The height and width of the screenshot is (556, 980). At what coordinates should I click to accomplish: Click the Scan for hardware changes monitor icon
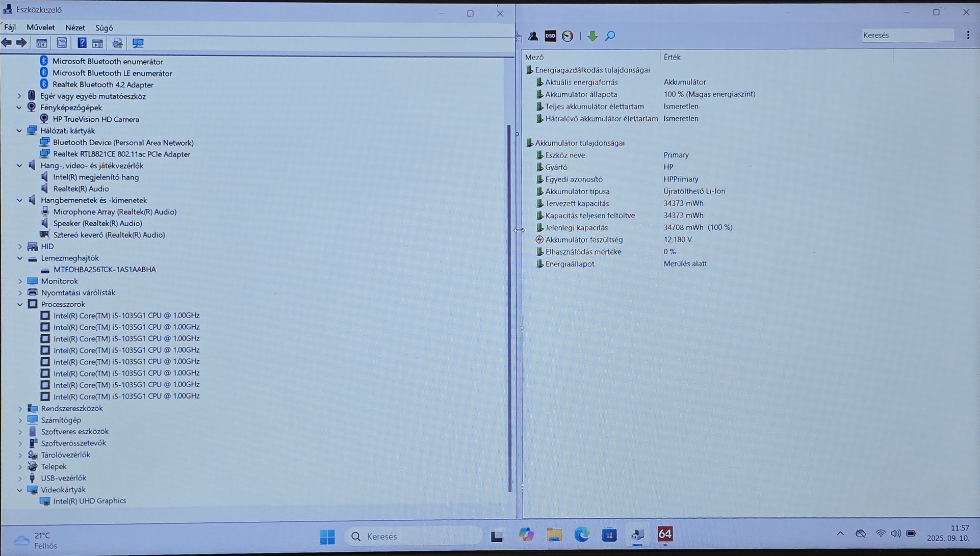[138, 43]
